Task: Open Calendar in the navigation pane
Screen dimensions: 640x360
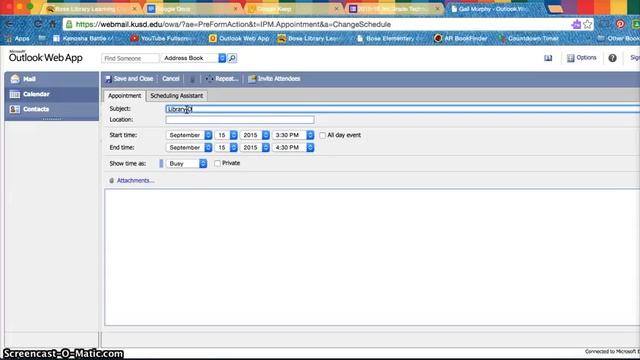Action: click(x=51, y=94)
